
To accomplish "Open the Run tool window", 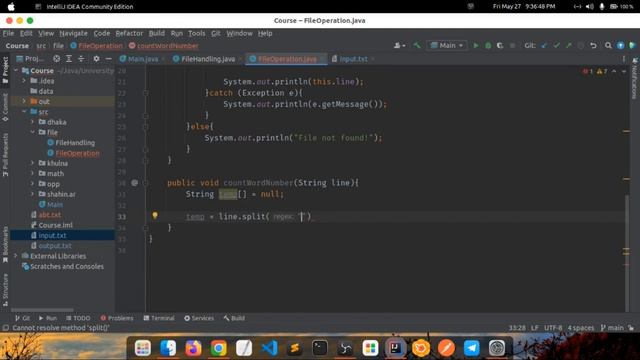I will (x=48, y=318).
